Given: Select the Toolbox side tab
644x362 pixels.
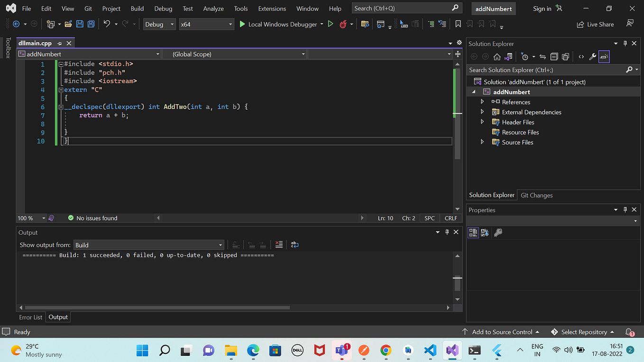Looking at the screenshot, I should (x=8, y=48).
